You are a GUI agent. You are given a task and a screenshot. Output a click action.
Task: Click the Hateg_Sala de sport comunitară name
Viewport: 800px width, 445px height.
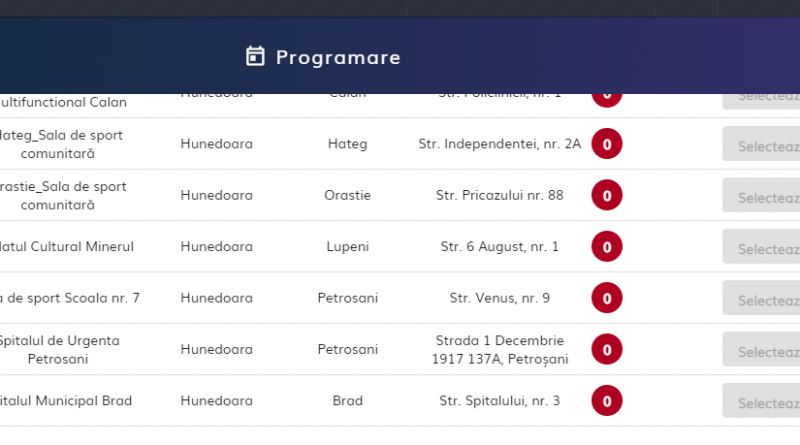pos(62,144)
